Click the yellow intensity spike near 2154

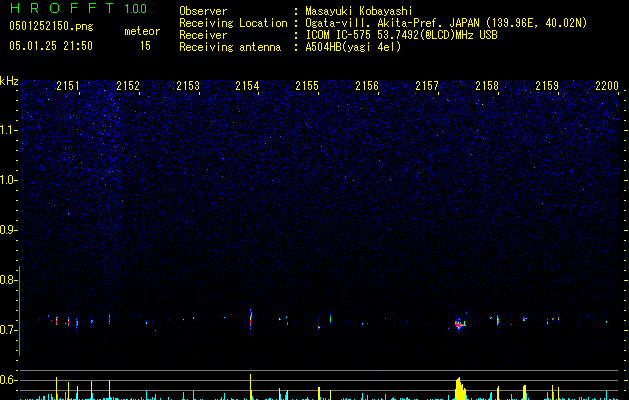coord(251,387)
